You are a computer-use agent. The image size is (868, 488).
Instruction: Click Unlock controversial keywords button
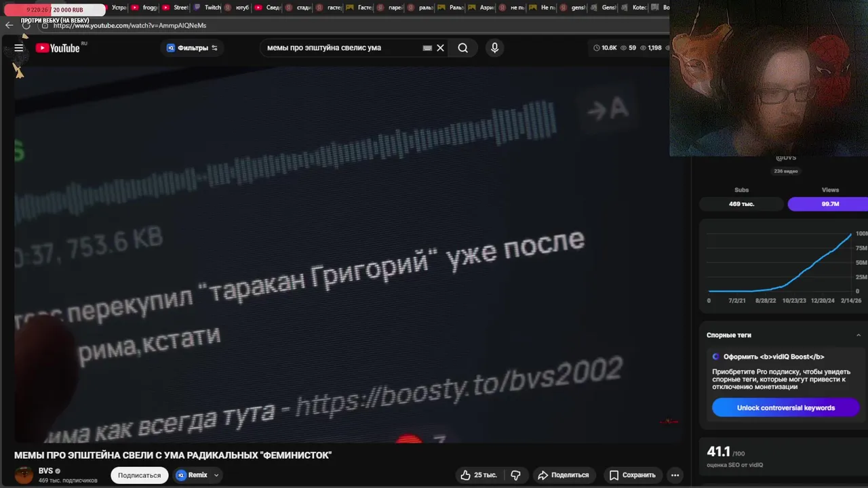tap(786, 408)
